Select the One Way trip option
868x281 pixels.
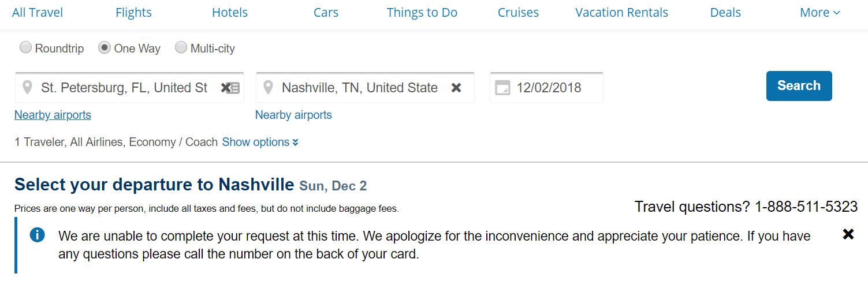(105, 48)
